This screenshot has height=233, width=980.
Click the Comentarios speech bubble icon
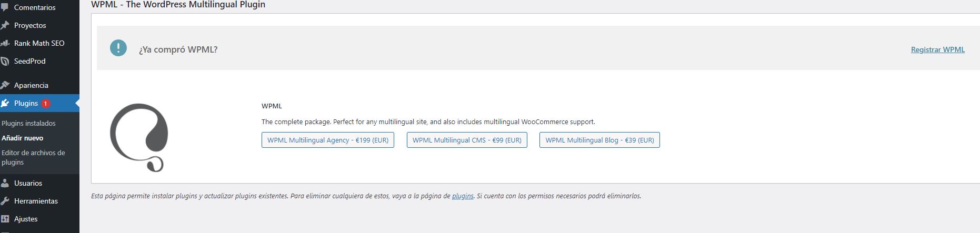point(4,7)
